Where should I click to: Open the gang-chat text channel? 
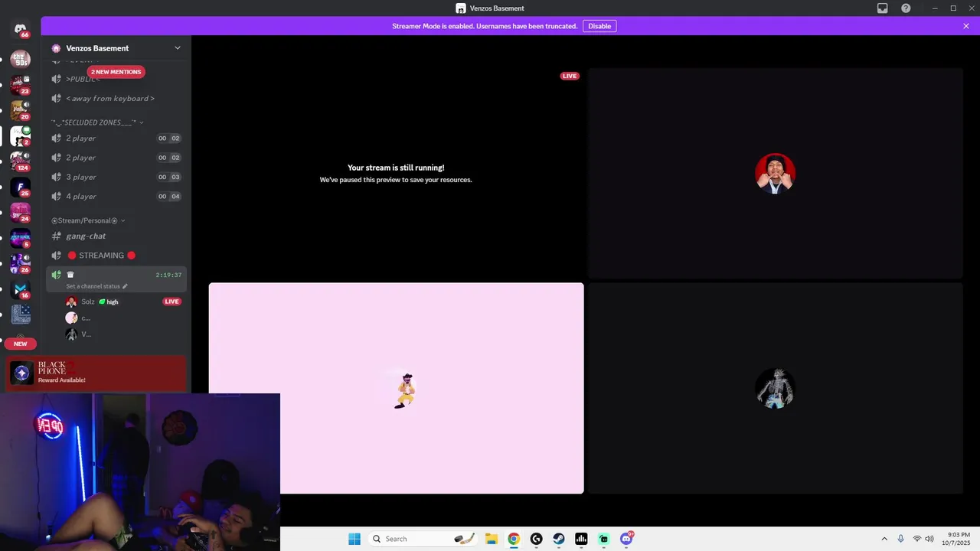click(x=116, y=236)
